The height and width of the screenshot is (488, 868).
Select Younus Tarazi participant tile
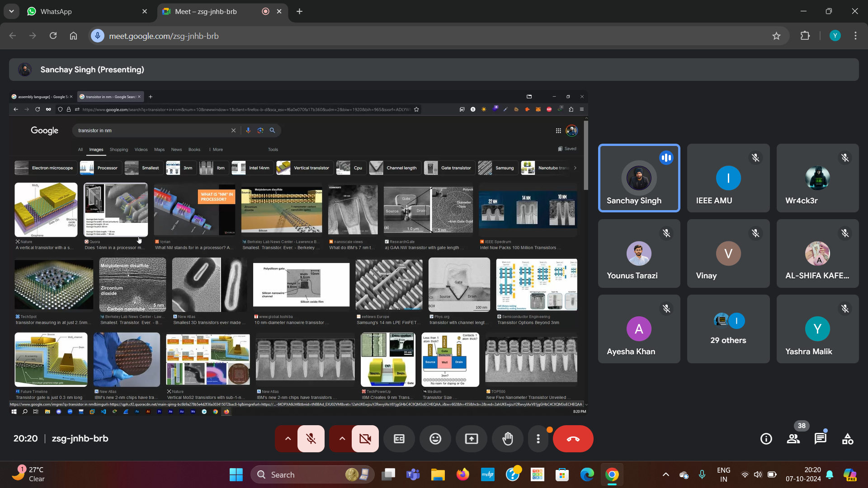pyautogui.click(x=639, y=253)
